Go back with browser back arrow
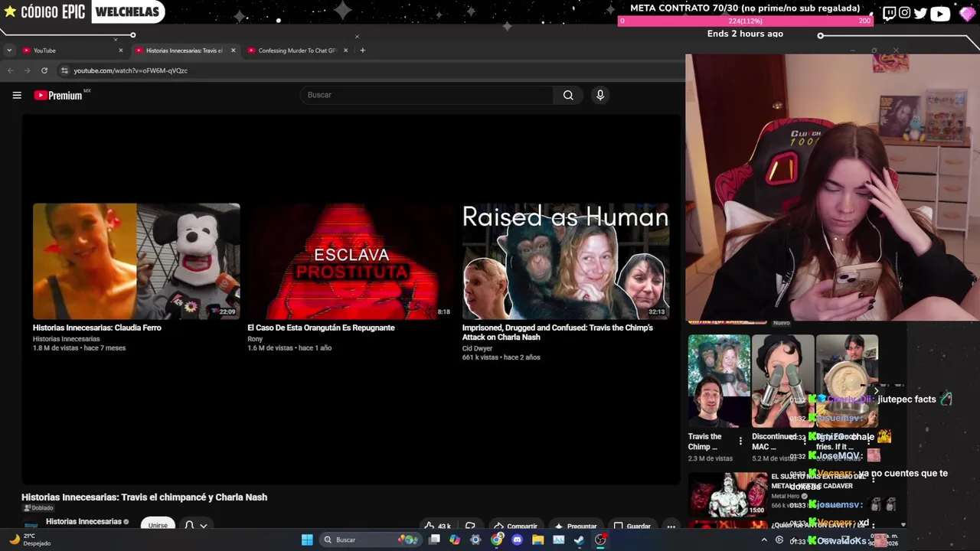980x551 pixels. (x=10, y=70)
